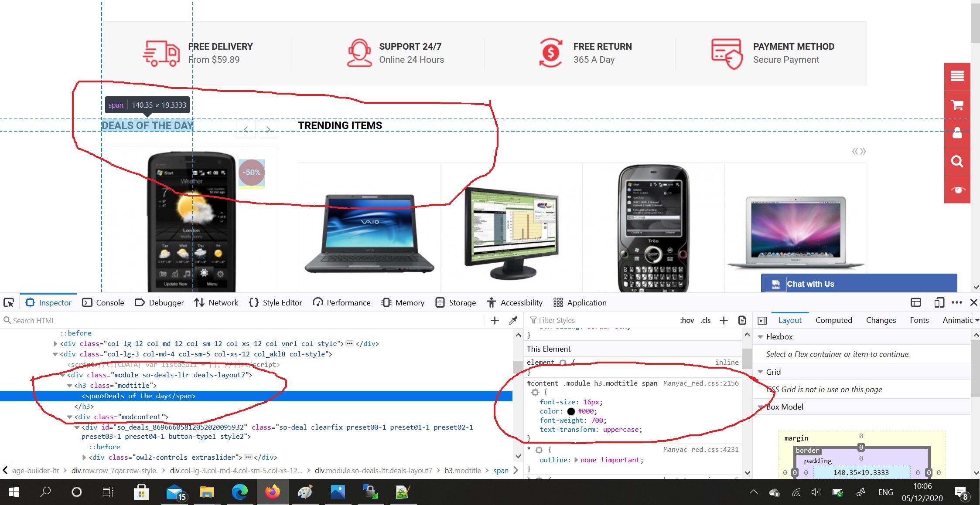Open the Accessibility panel

coord(515,302)
